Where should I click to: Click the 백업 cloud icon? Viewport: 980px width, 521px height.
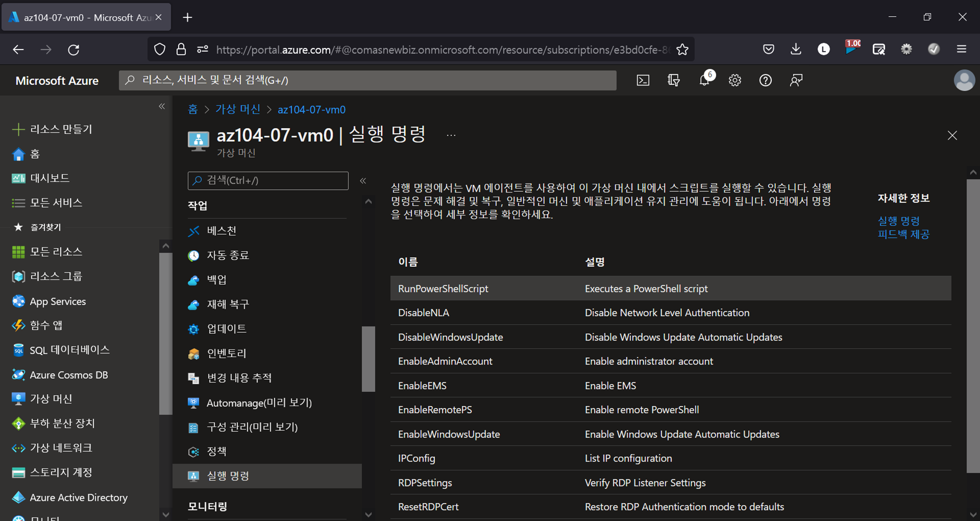(194, 280)
